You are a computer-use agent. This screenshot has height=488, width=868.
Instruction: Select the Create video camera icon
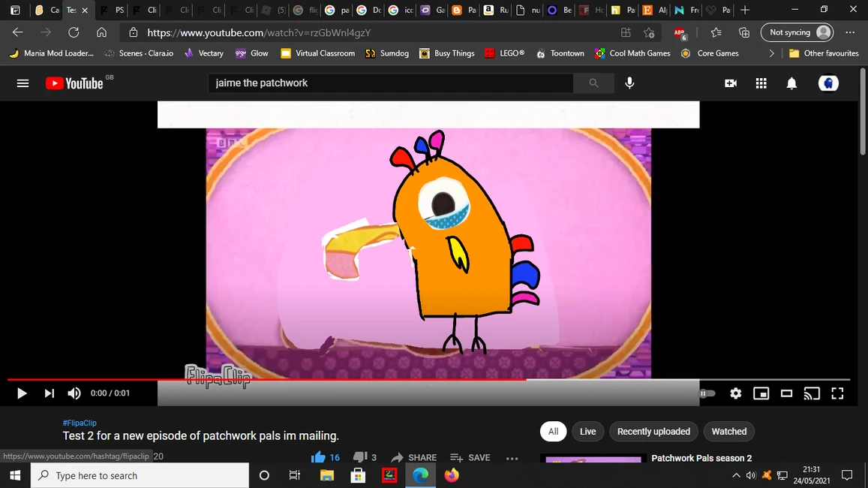(x=730, y=83)
